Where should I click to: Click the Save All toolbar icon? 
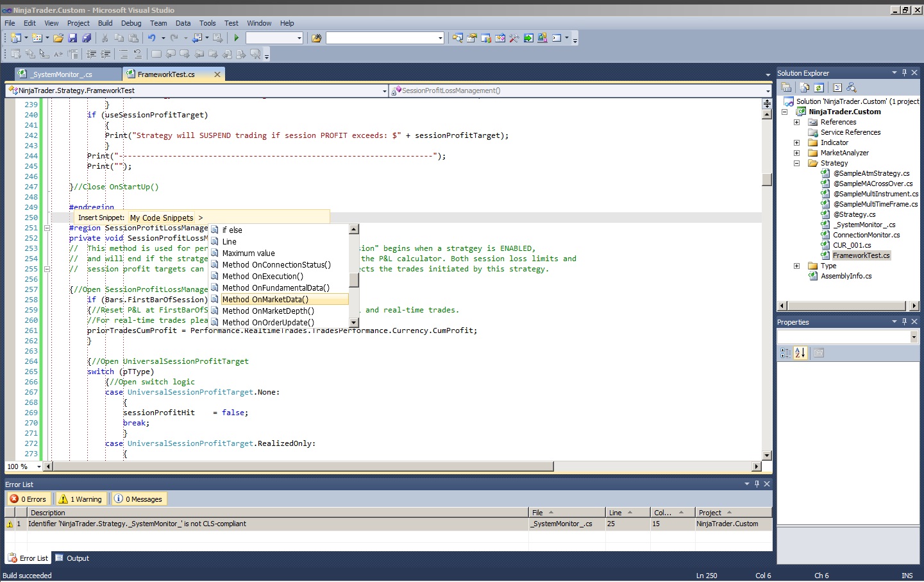(87, 39)
